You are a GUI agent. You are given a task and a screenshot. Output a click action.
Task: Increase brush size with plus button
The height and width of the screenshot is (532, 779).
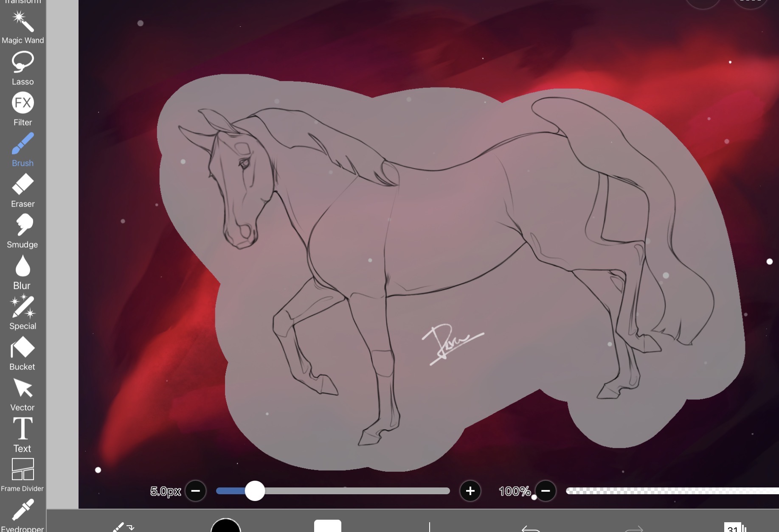[470, 491]
